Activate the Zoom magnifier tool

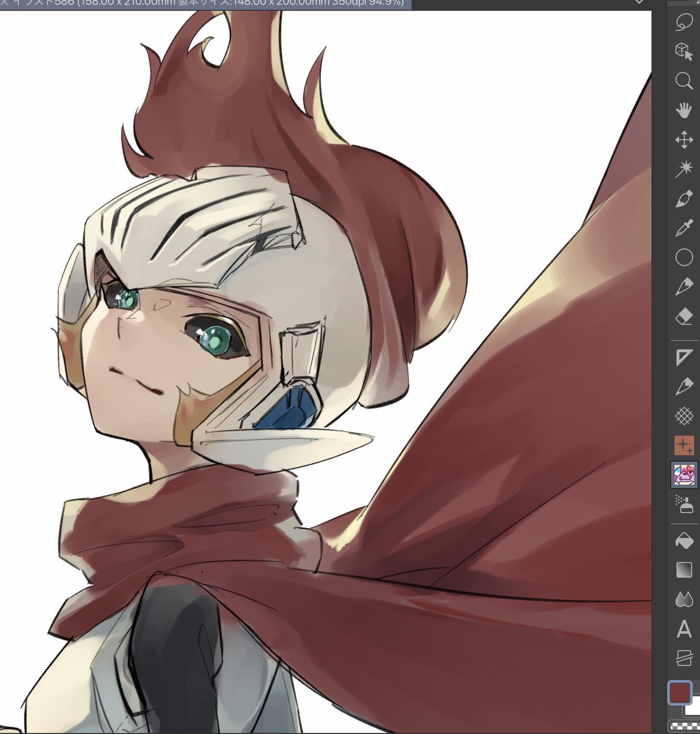[683, 81]
